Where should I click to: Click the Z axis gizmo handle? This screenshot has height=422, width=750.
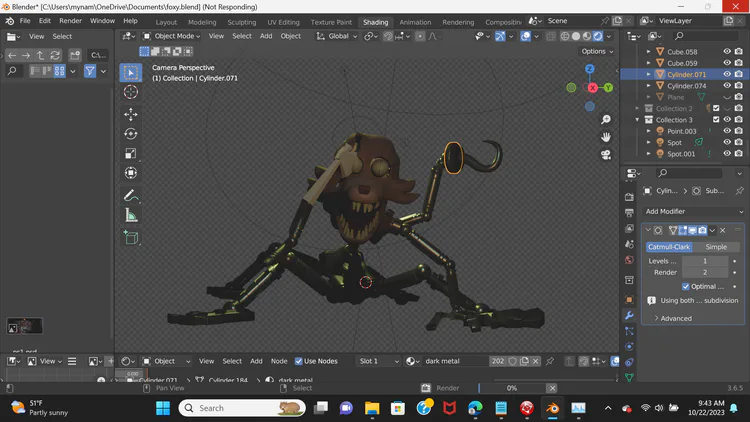[x=590, y=69]
